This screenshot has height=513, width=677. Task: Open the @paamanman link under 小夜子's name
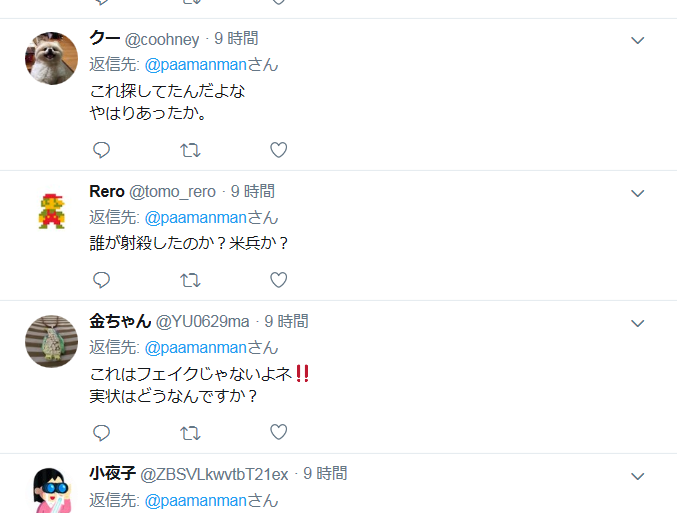[x=196, y=501]
